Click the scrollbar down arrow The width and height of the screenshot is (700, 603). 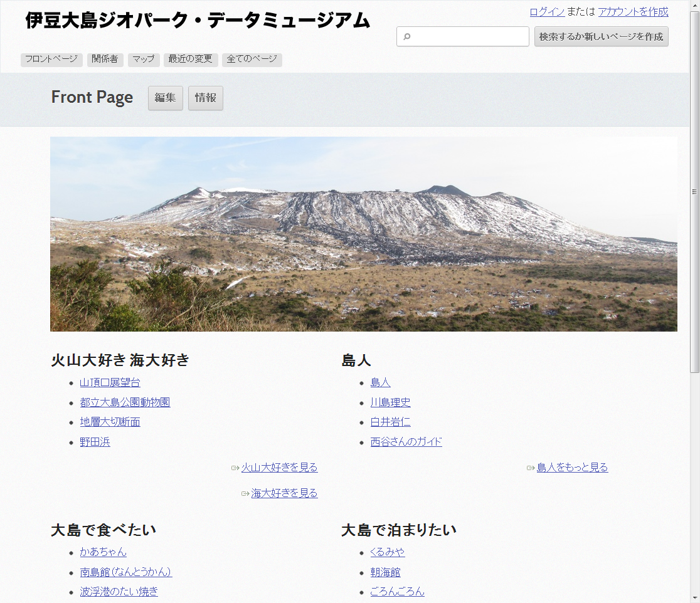tap(694, 598)
